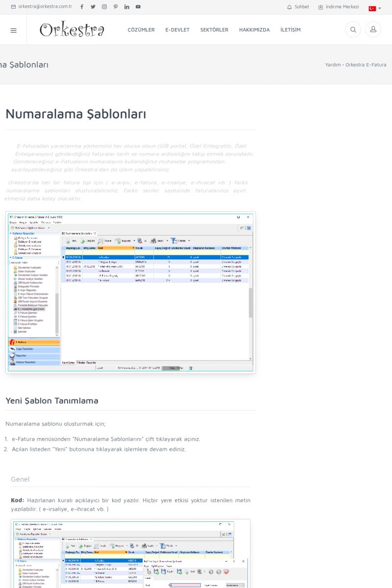Viewport: 392px width, 588px height.
Task: Open the YouTube channel icon
Action: point(138,7)
